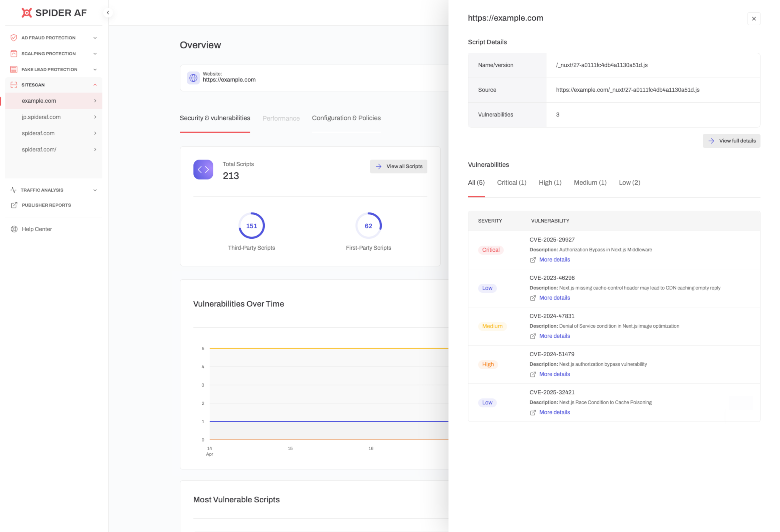Click external link icon for CVE-2024-51479
780x532 pixels.
[x=533, y=374]
